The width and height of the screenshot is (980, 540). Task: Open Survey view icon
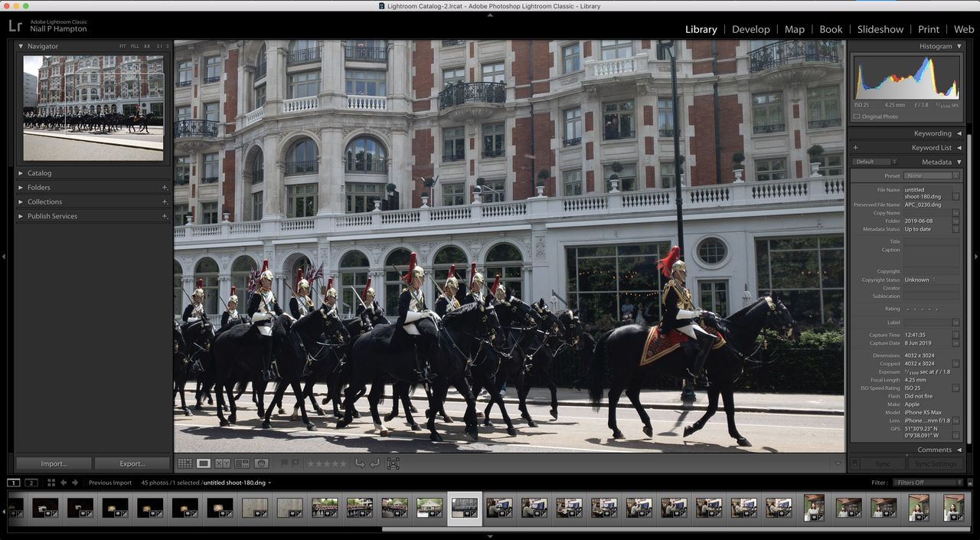click(x=242, y=463)
